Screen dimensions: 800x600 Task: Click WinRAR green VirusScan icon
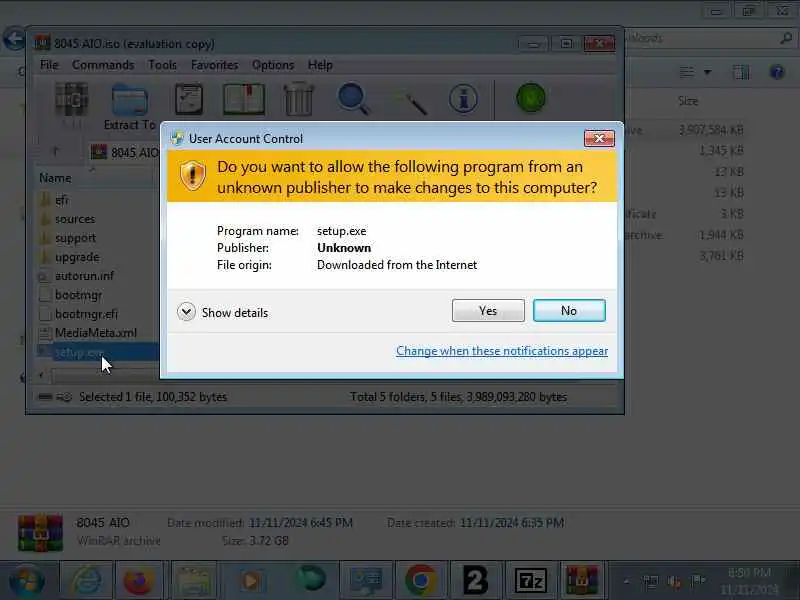tap(531, 98)
